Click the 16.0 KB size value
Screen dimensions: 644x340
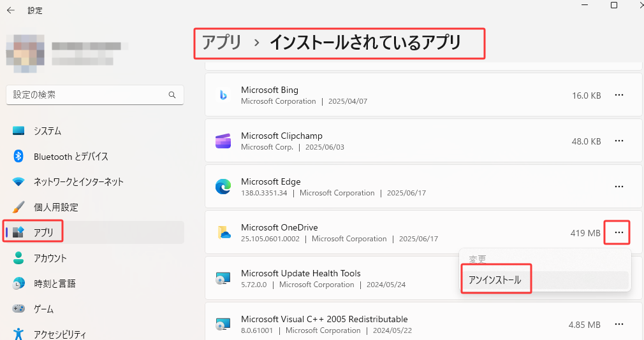[x=586, y=96]
